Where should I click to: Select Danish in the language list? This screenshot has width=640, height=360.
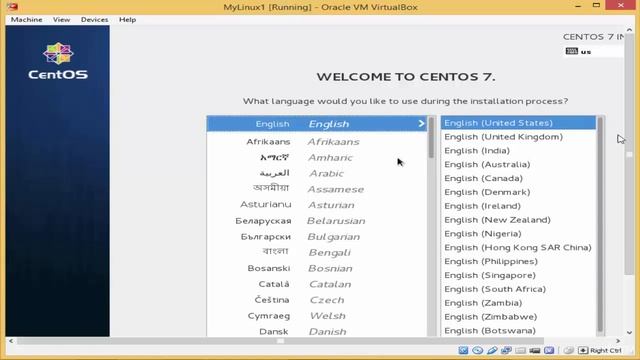[317, 331]
